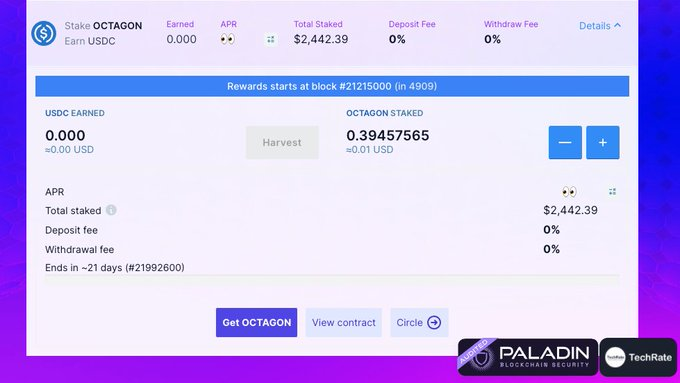680x383 pixels.
Task: Click the Deposit Fee header label
Action: click(412, 24)
